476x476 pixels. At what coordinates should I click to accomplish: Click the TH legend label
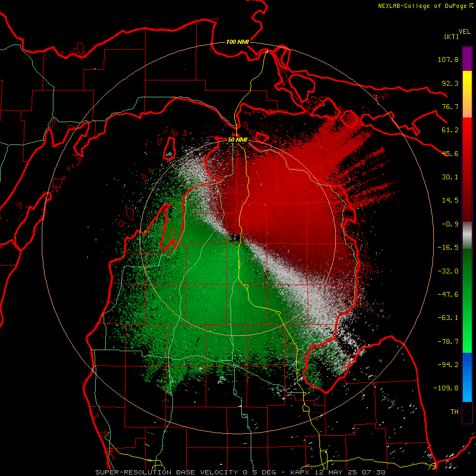pyautogui.click(x=454, y=412)
